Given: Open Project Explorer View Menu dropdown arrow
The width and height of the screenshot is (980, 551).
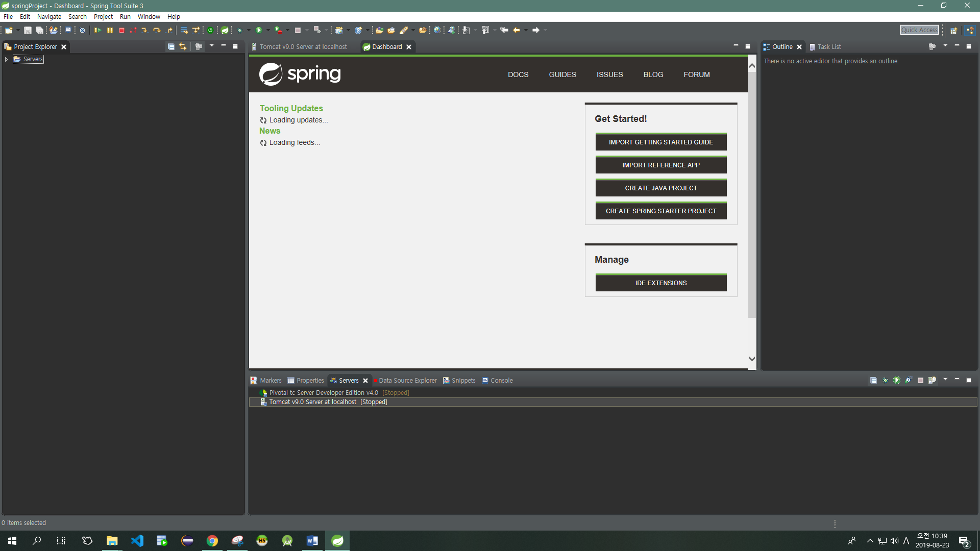Looking at the screenshot, I should (x=212, y=46).
